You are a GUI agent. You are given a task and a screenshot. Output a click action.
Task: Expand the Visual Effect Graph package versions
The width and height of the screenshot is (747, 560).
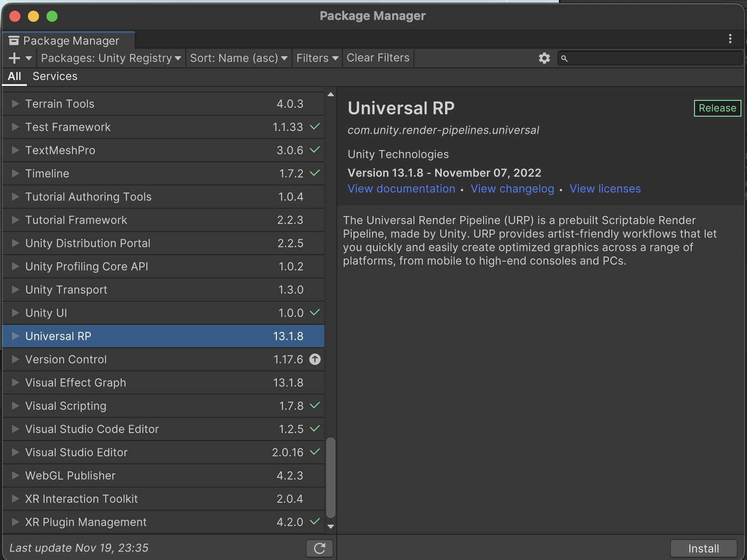15,382
